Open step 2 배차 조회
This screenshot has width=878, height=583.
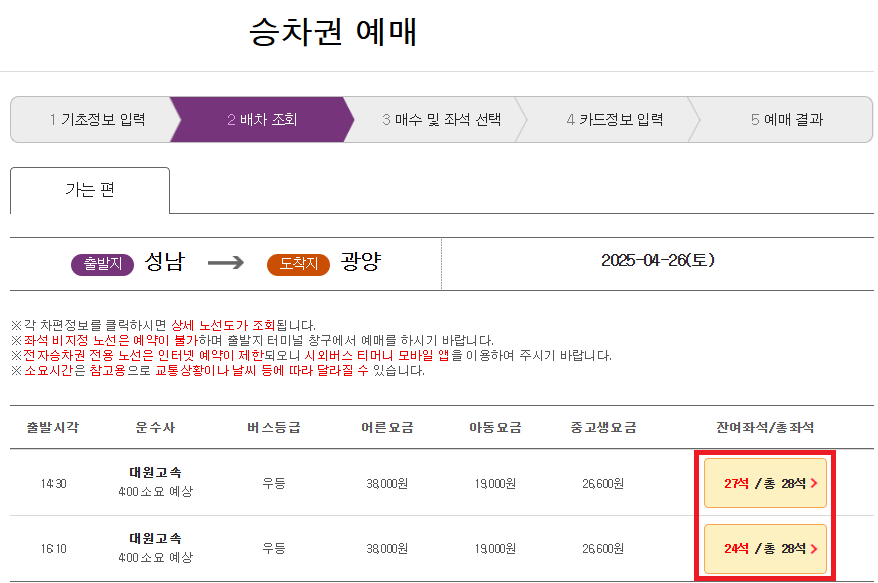click(x=262, y=119)
